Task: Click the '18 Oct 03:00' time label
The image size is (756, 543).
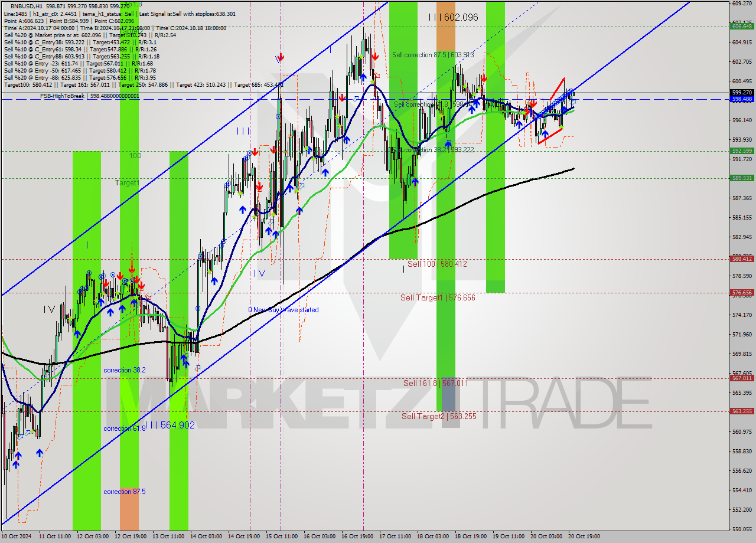Action: [x=433, y=537]
